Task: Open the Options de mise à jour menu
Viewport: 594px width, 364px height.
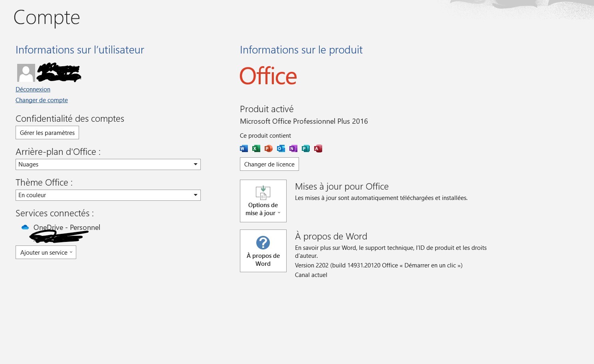Action: [263, 201]
